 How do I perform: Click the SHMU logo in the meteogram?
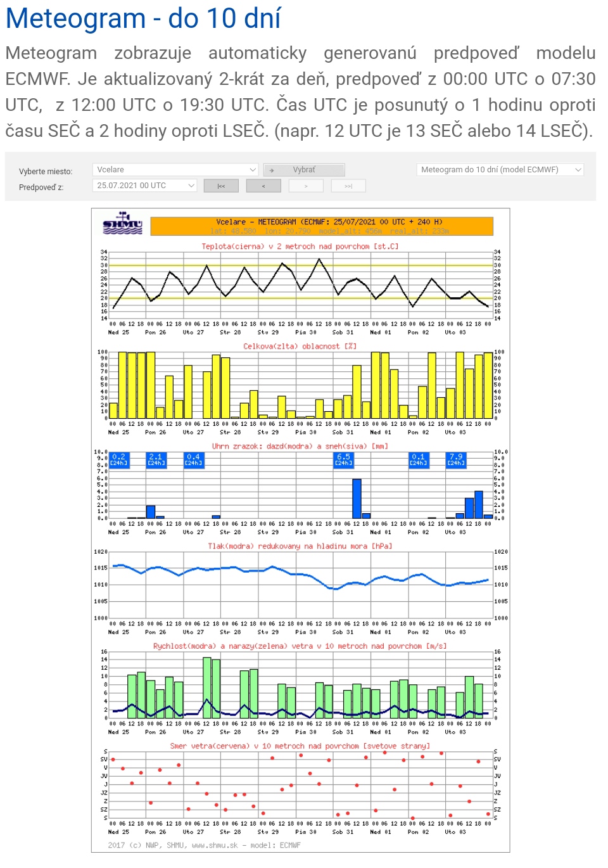click(x=123, y=224)
